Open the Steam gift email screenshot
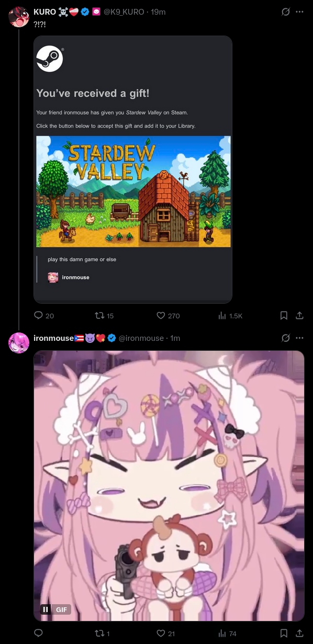 coord(133,170)
